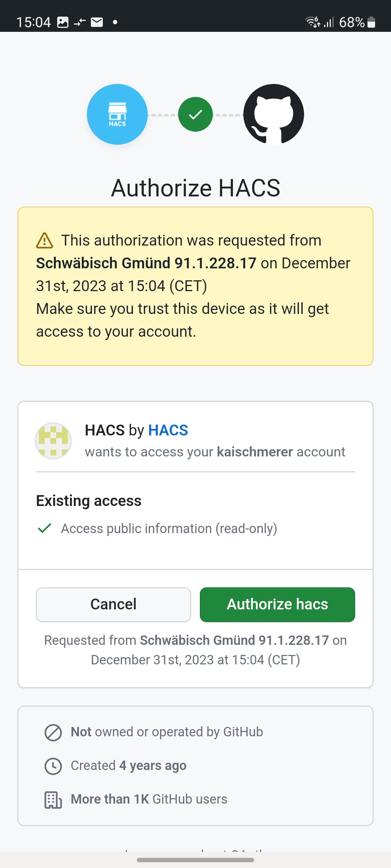
Task: Tap the green checkmark connection icon
Action: 195,114
